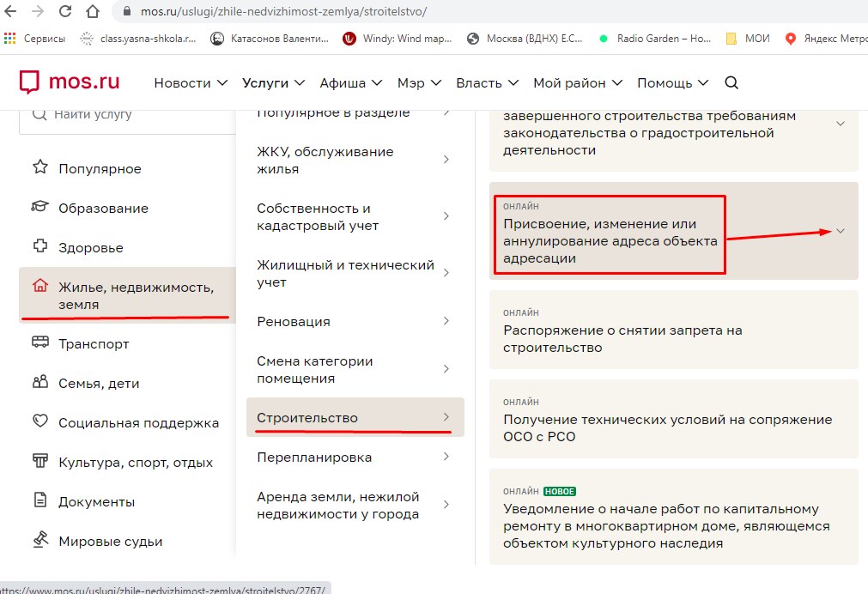Select Жилье, недвижимость, земля house icon

[39, 286]
